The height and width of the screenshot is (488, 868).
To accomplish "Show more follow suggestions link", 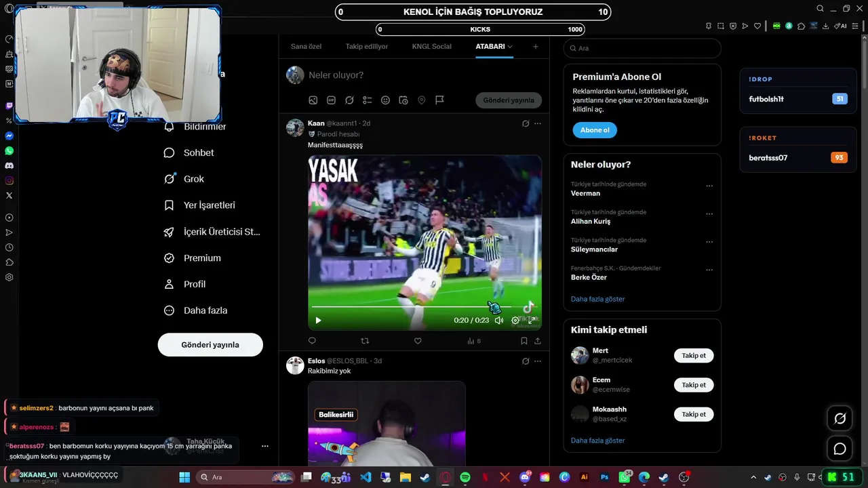I will pyautogui.click(x=598, y=441).
